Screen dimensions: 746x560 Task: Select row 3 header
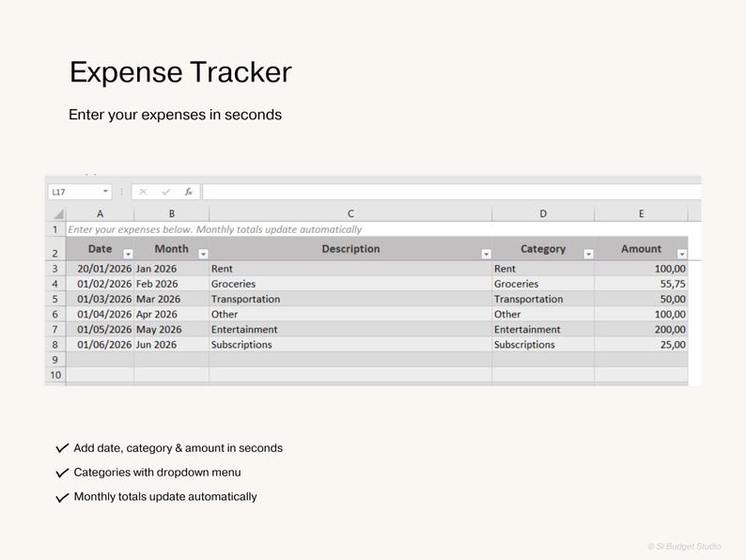click(55, 269)
